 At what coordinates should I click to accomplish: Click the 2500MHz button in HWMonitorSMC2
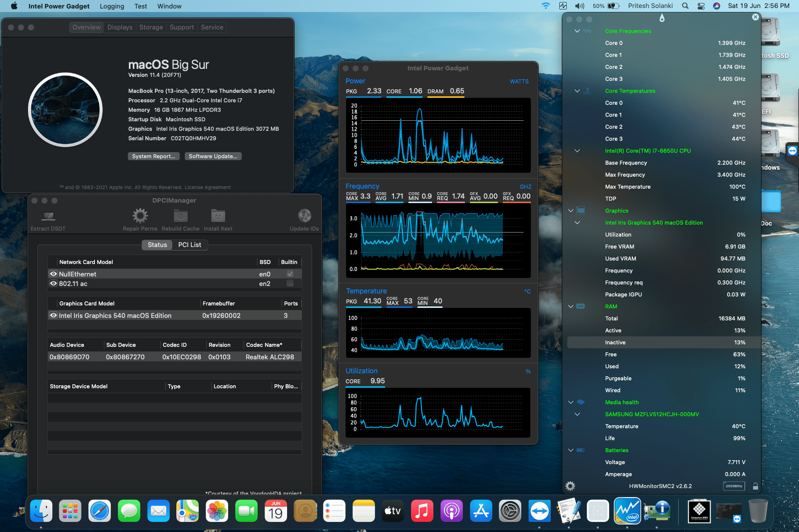click(734, 486)
